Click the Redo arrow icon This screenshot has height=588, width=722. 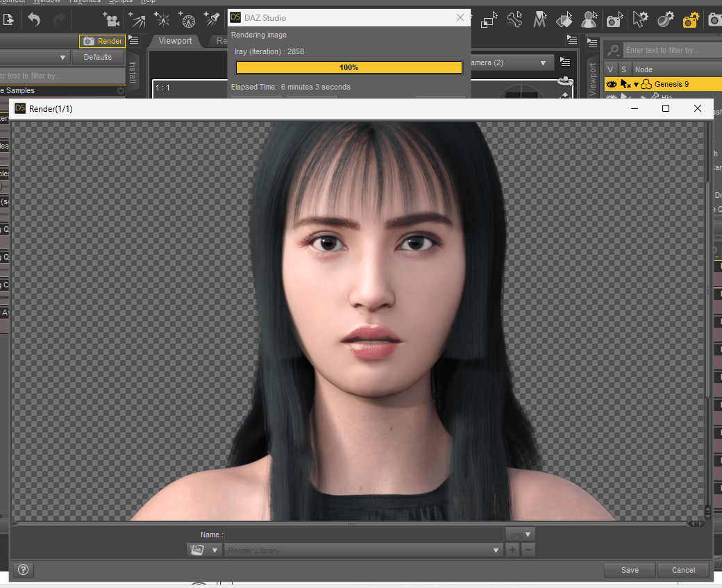pyautogui.click(x=59, y=20)
